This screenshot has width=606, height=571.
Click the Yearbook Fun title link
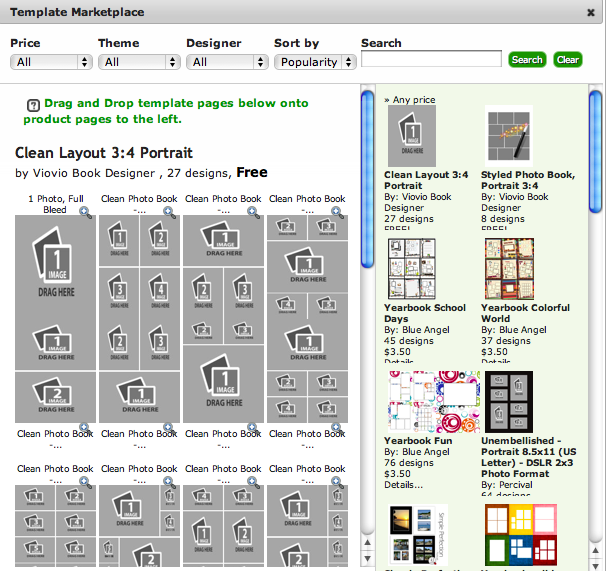point(418,441)
